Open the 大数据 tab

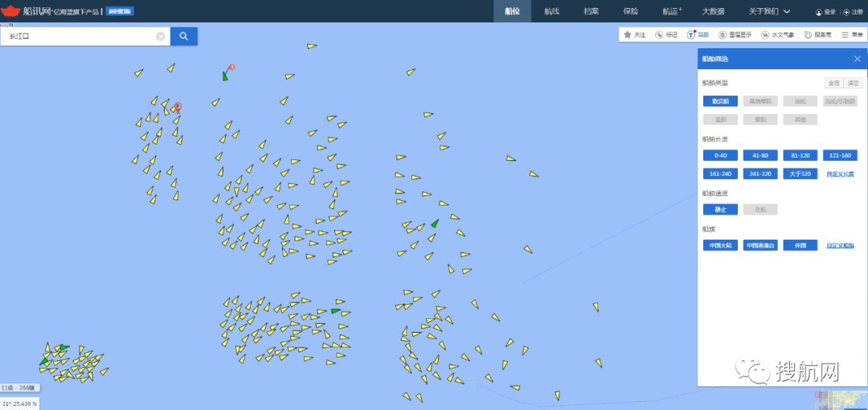713,11
